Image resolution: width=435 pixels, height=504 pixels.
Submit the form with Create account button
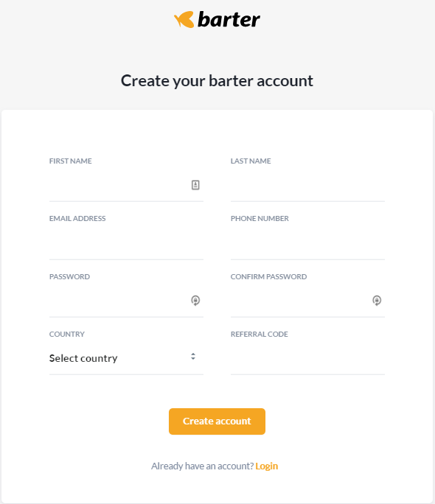[x=217, y=421]
